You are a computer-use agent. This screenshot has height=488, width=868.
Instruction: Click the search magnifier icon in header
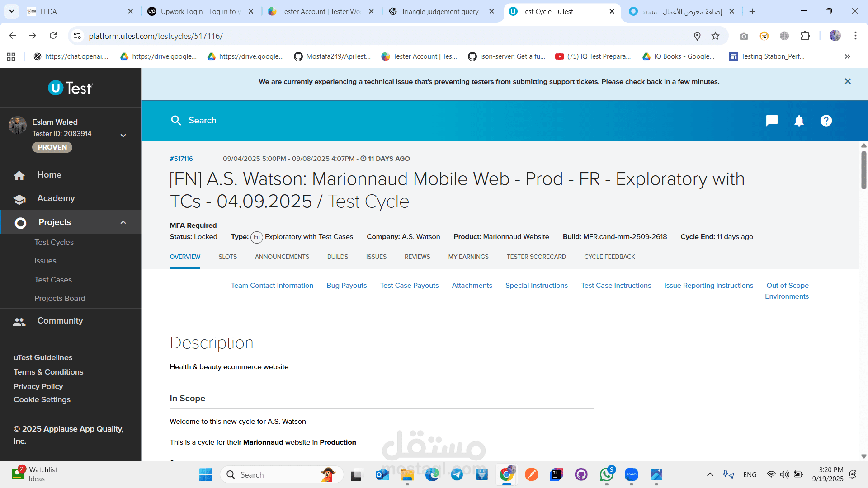click(176, 120)
